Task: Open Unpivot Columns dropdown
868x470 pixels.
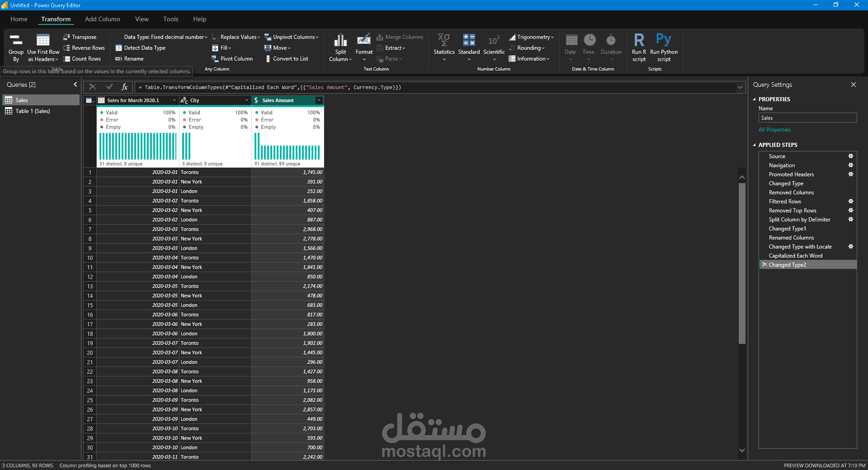Action: [x=292, y=37]
